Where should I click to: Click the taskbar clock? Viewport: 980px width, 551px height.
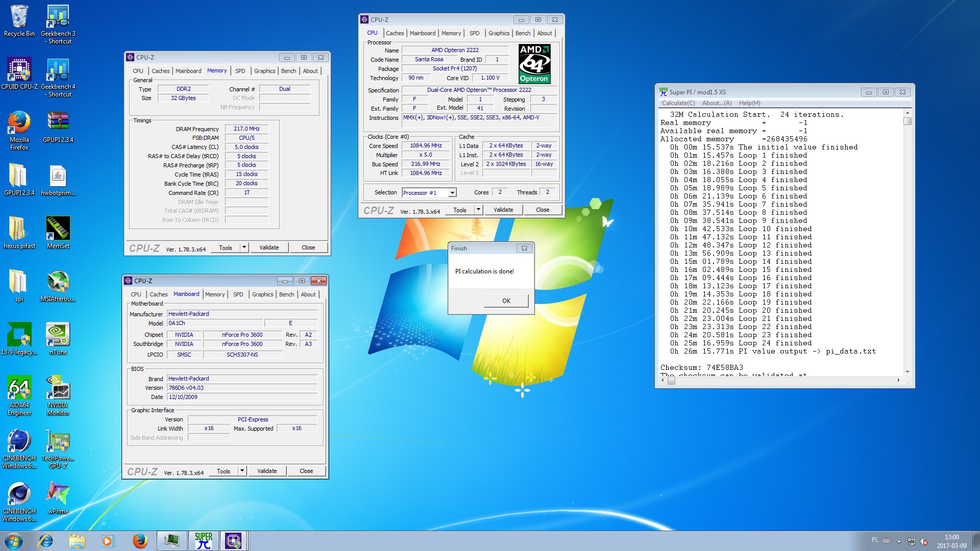pos(951,541)
